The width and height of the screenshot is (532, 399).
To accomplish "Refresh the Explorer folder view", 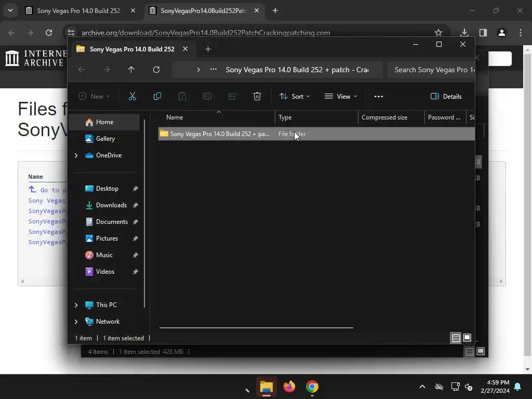I will (x=156, y=70).
